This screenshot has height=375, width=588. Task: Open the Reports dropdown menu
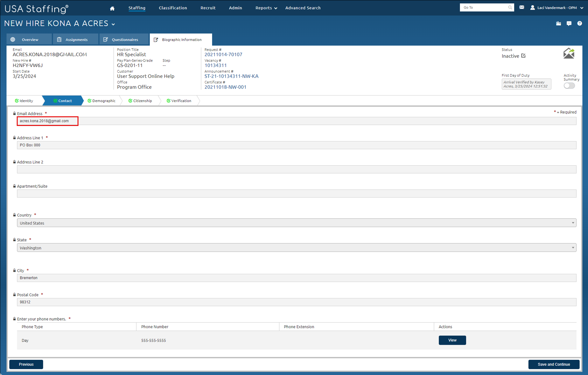[266, 8]
